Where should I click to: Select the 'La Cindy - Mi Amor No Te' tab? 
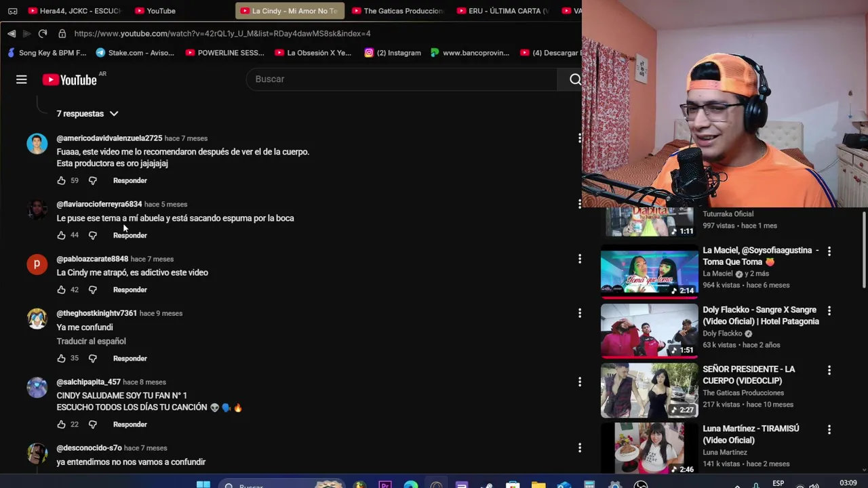tap(290, 11)
